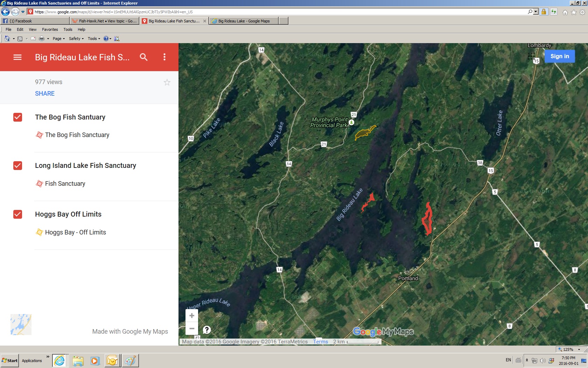588x368 pixels.
Task: Click the volume speaker tray icon
Action: tap(542, 360)
